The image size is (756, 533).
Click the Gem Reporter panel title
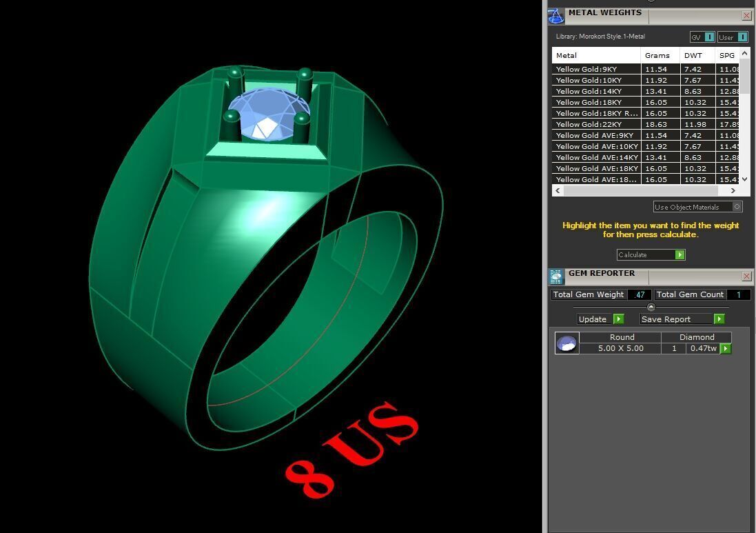(x=602, y=273)
